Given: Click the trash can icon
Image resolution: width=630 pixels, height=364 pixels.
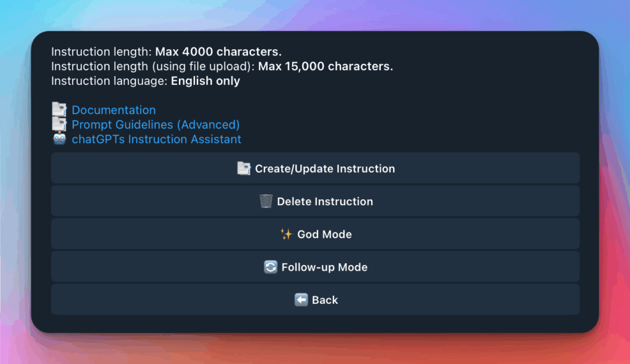Looking at the screenshot, I should tap(266, 202).
